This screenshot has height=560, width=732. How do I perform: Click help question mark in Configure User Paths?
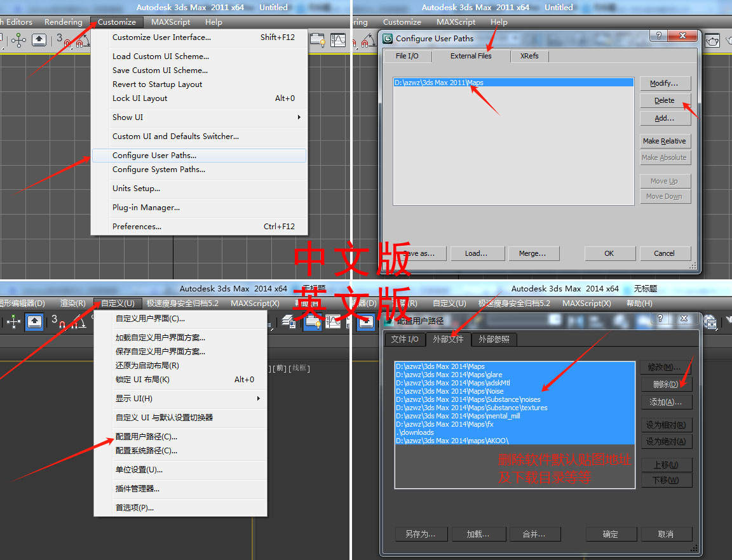tap(660, 36)
